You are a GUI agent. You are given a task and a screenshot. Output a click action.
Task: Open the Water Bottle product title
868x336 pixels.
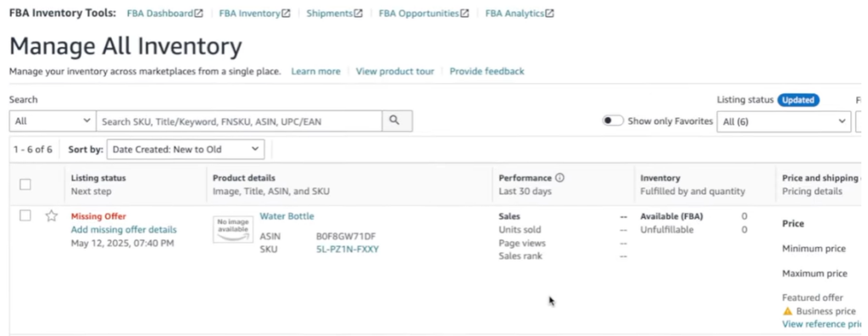[x=287, y=216]
